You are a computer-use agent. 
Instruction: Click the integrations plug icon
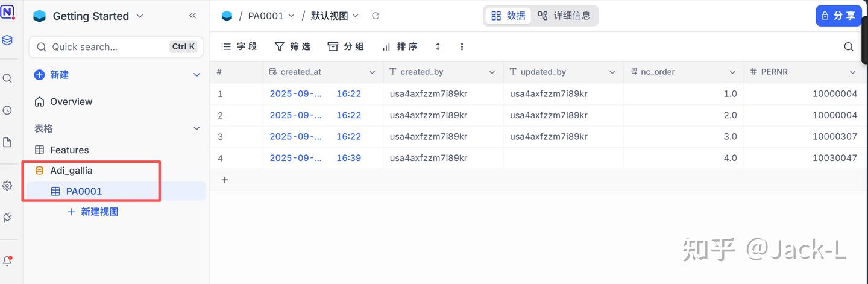coord(7,218)
